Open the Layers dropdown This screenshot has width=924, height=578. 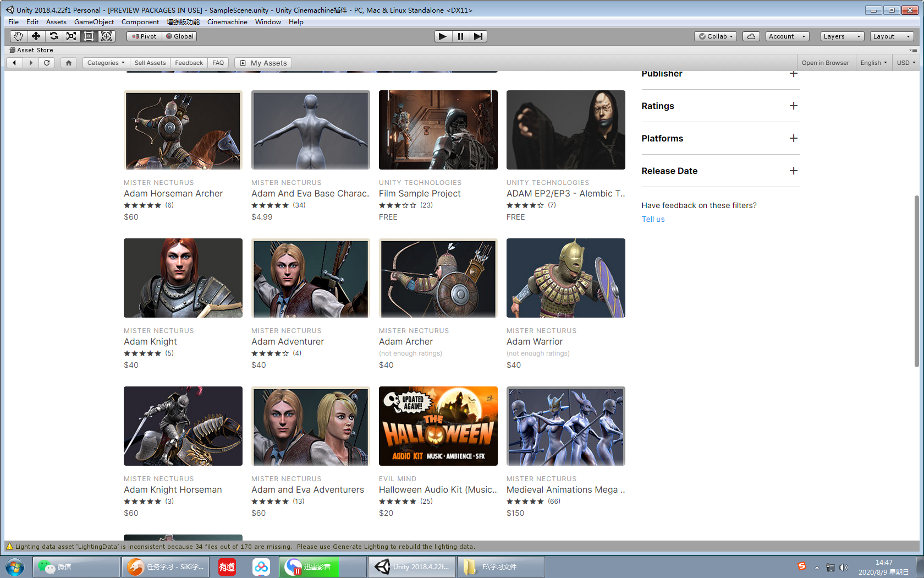(x=842, y=36)
